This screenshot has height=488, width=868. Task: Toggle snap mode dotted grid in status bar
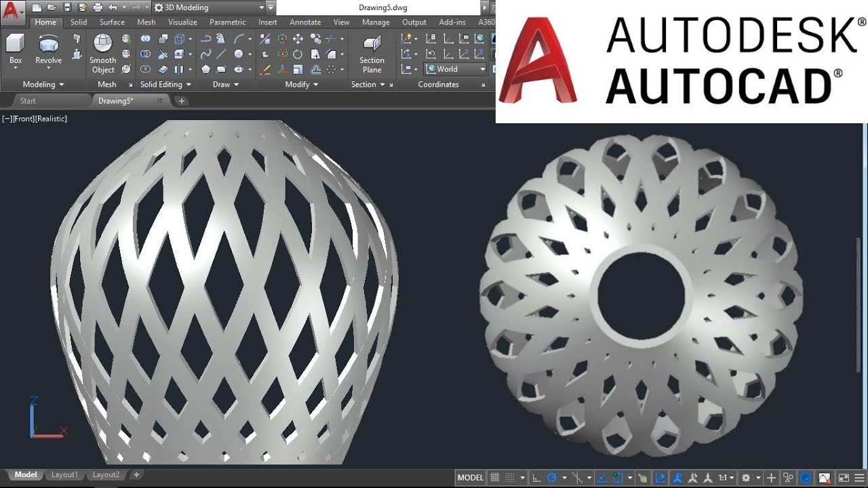(x=510, y=478)
